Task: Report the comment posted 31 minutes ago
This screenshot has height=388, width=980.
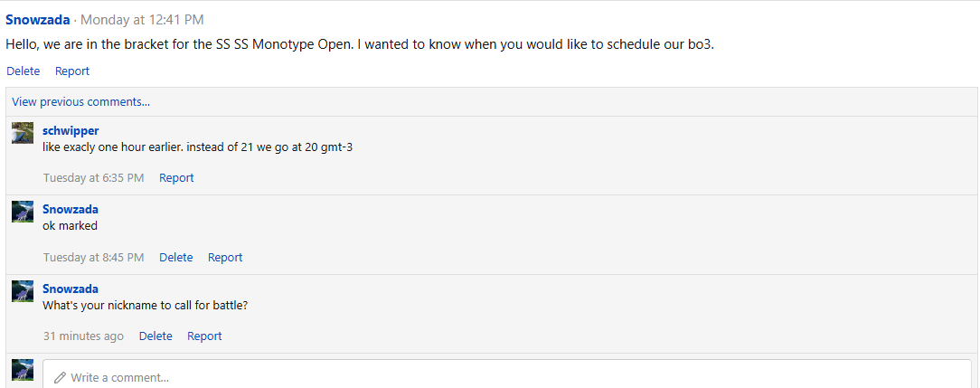Action: pos(204,336)
